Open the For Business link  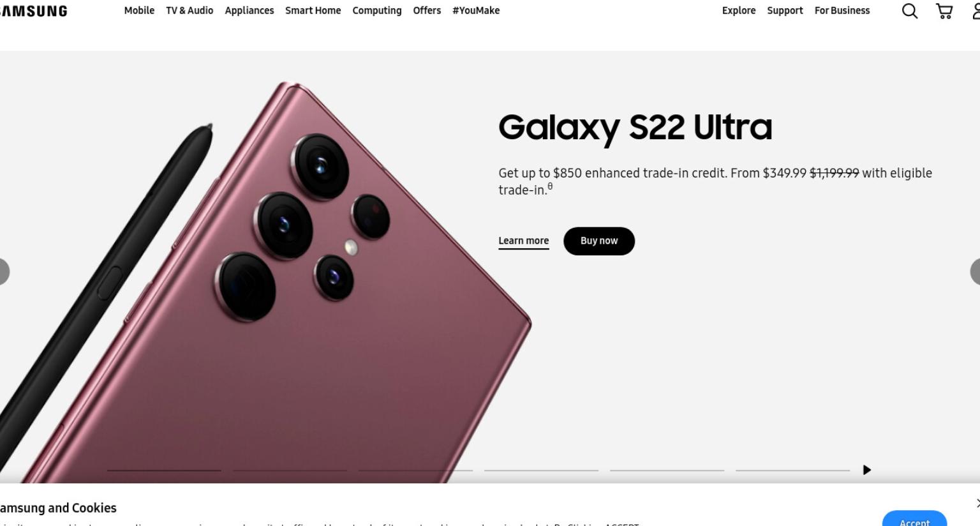click(x=842, y=10)
